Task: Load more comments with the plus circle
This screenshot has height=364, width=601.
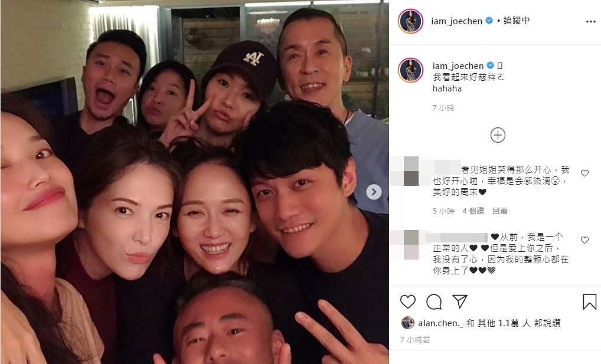Action: [x=498, y=135]
